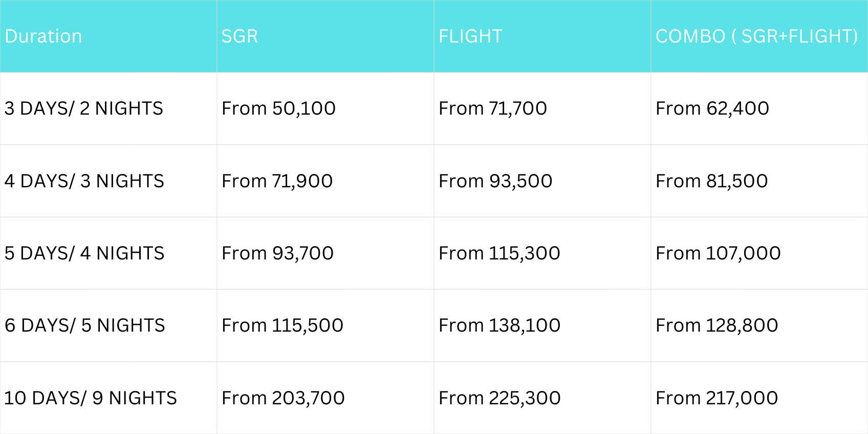868x434 pixels.
Task: Click the FLIGHT column header
Action: pos(470,36)
